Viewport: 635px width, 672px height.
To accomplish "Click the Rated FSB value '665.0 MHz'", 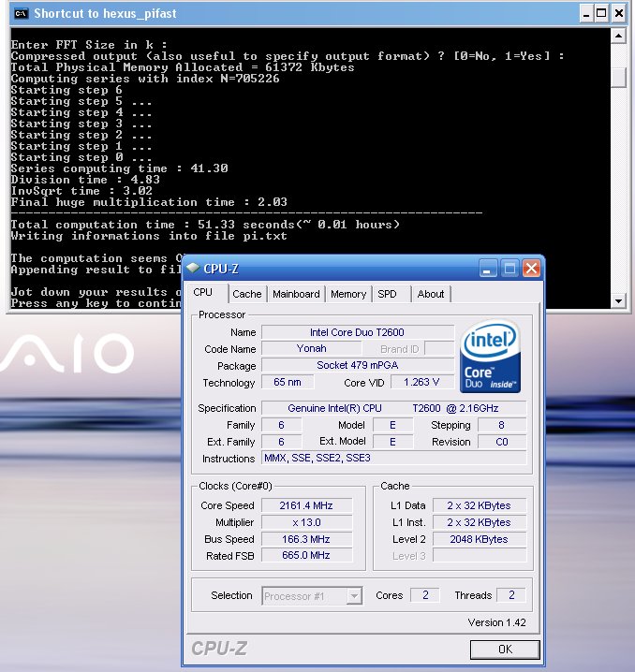I will click(x=306, y=555).
